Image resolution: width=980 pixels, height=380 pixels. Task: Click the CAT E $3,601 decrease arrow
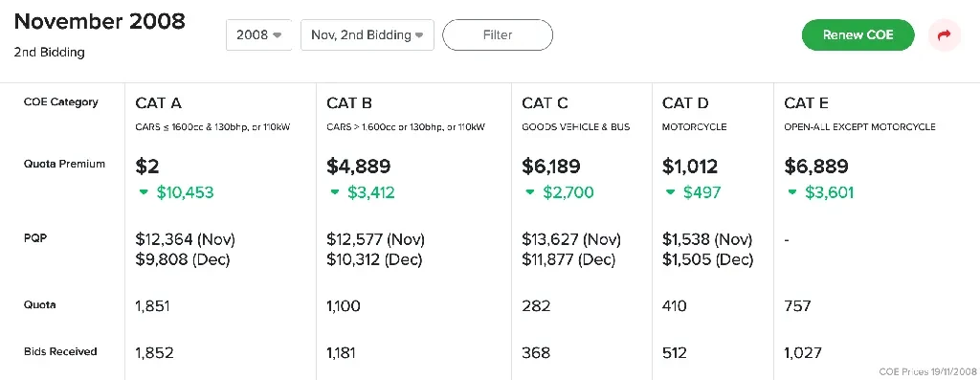tap(793, 192)
